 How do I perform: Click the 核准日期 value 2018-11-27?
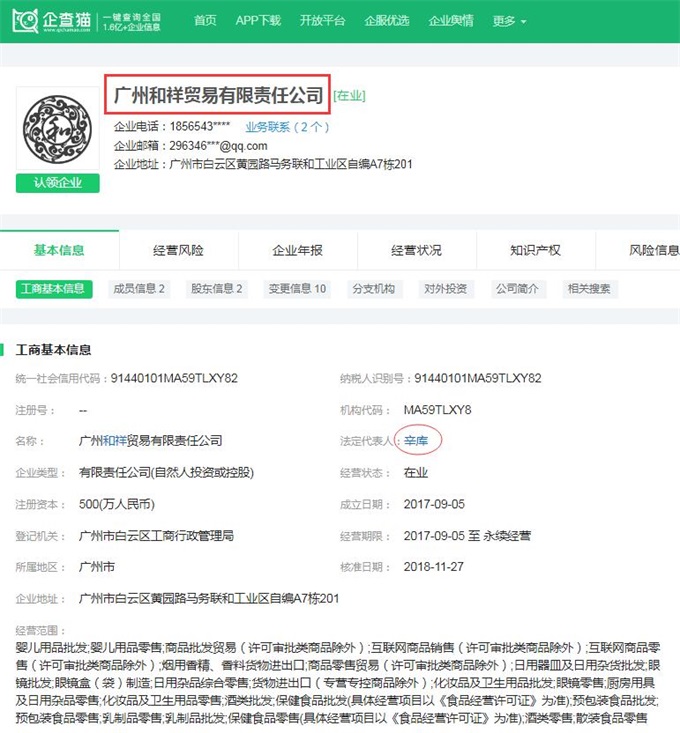(434, 567)
